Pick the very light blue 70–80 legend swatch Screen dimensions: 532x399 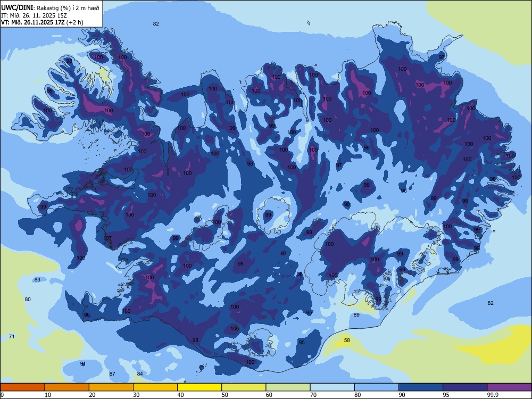332,387
